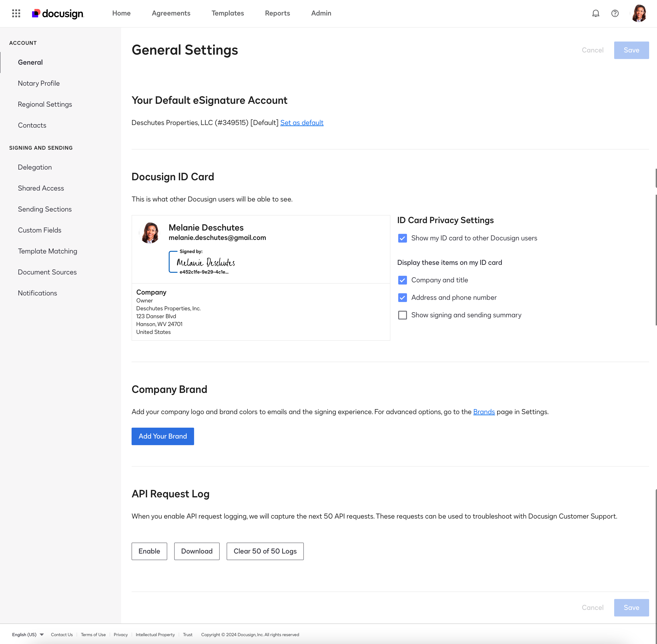This screenshot has width=657, height=644.
Task: Click the Docusign logo
Action: tap(58, 14)
